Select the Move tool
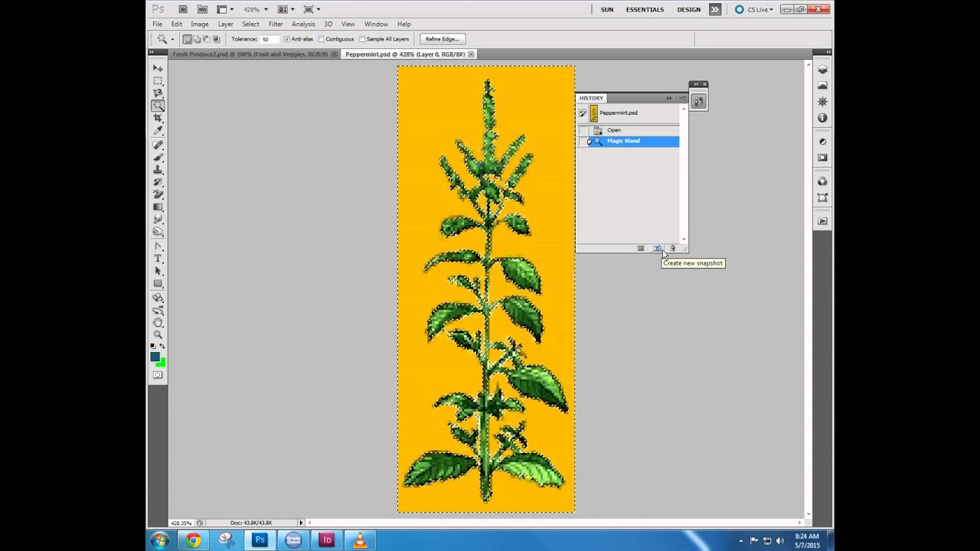The height and width of the screenshot is (551, 980). (x=158, y=68)
